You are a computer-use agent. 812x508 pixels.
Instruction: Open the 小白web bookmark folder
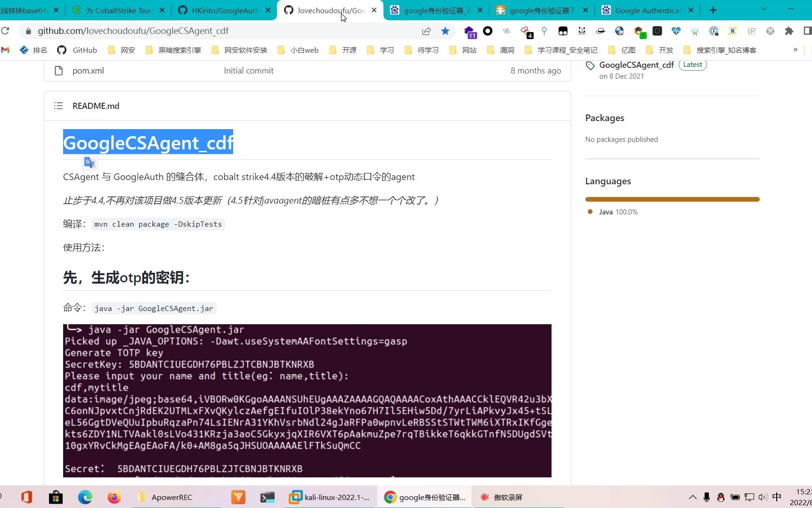click(298, 50)
